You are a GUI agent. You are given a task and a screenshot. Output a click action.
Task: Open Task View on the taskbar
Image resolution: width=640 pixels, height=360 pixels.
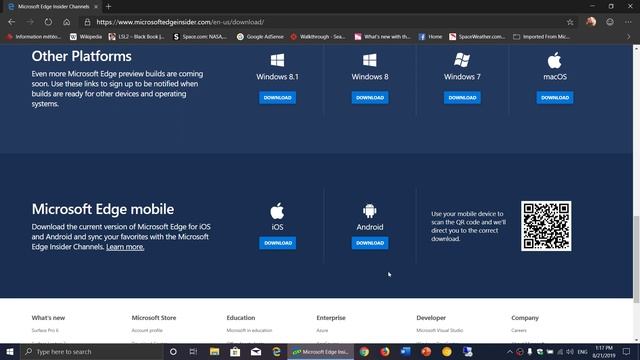pos(193,351)
